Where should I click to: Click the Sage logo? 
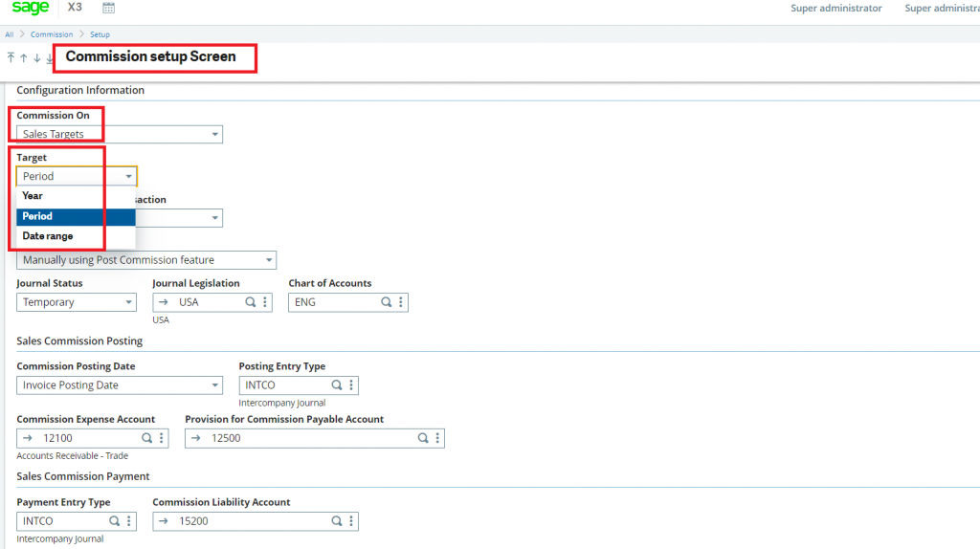tap(30, 9)
